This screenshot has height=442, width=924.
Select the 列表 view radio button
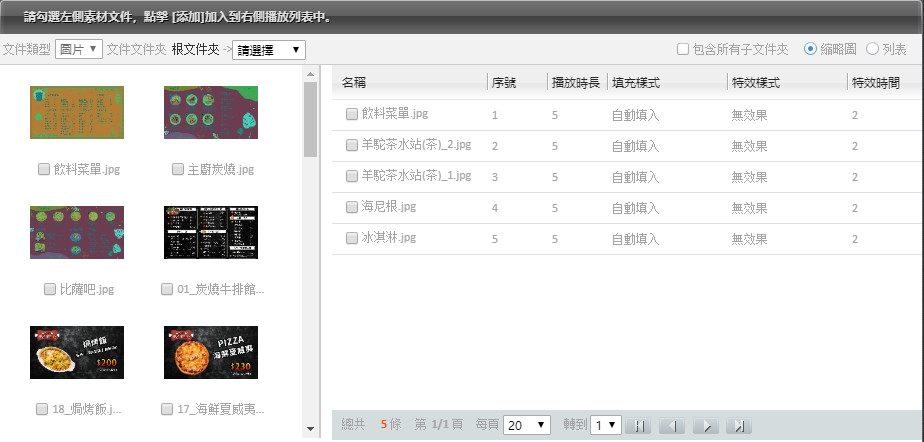pyautogui.click(x=872, y=49)
